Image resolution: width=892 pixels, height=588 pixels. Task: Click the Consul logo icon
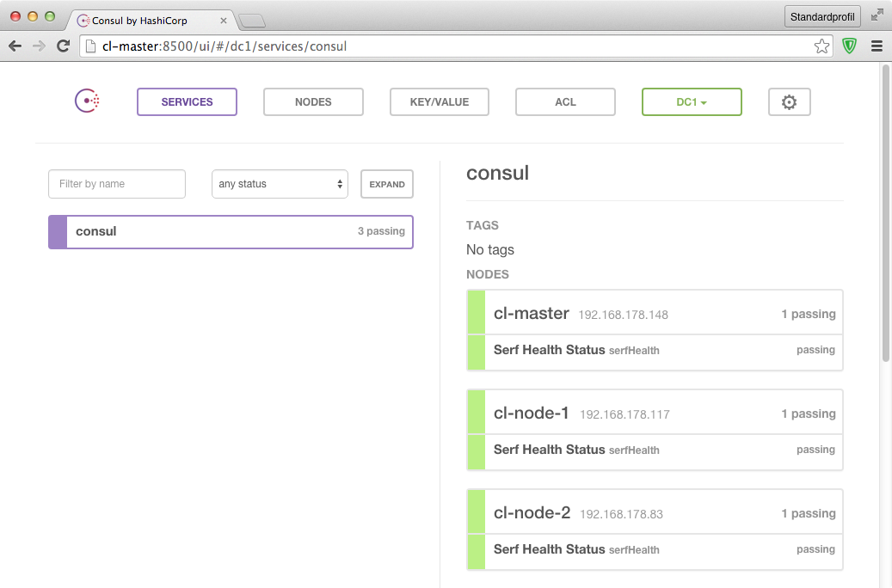pyautogui.click(x=87, y=101)
